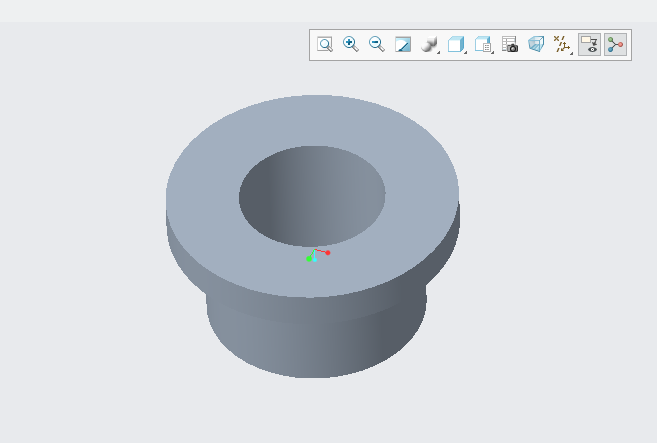Toggle the Spin Center display
Image resolution: width=657 pixels, height=443 pixels.
pos(616,44)
